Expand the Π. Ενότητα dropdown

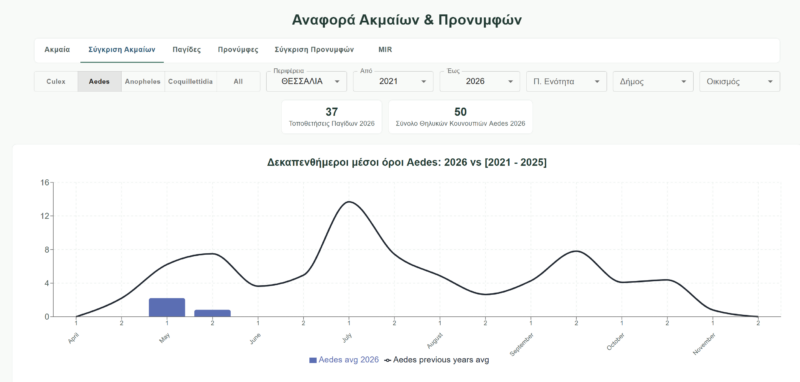coord(566,82)
